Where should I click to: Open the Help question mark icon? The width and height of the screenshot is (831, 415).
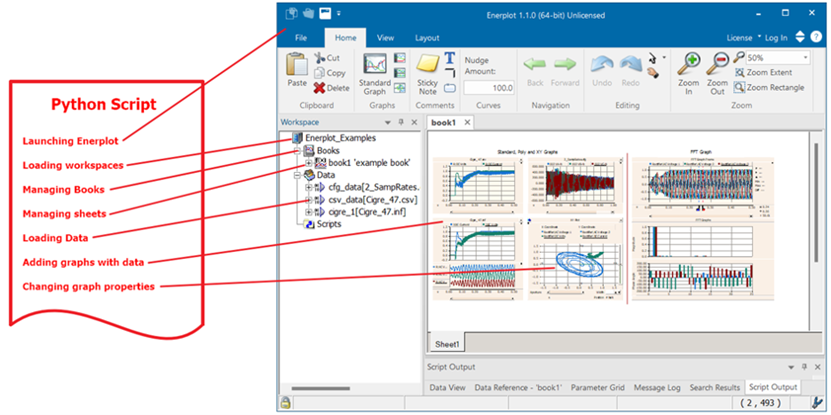pos(816,38)
